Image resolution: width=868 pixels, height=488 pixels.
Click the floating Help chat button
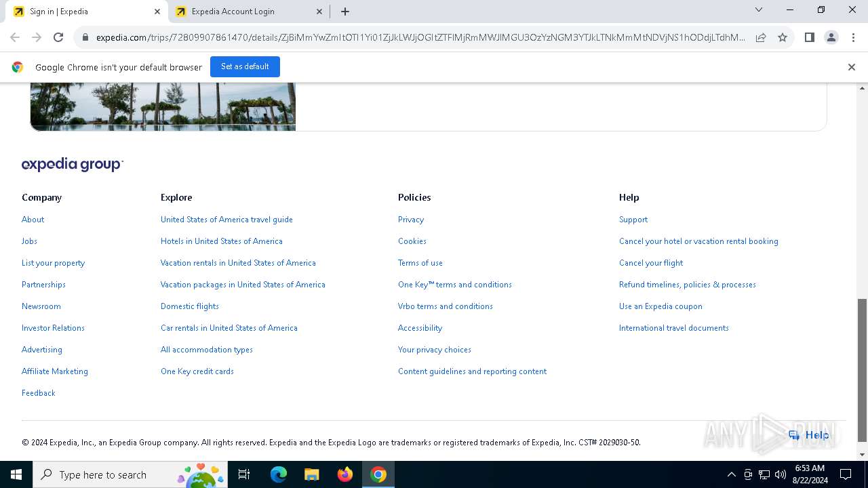click(x=809, y=435)
